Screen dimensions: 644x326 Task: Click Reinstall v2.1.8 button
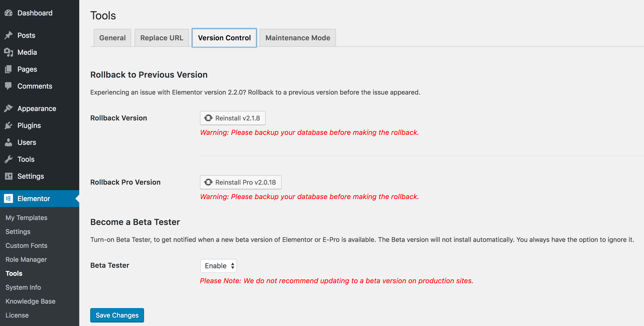(233, 118)
